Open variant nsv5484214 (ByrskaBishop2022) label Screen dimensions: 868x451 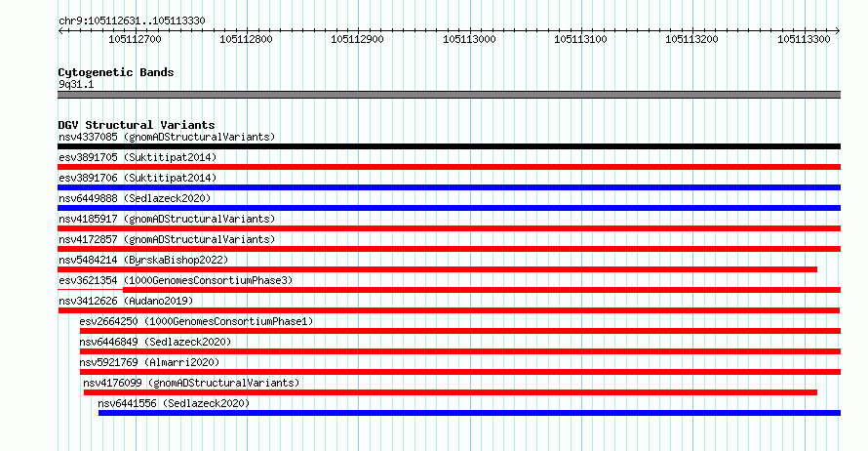[143, 260]
